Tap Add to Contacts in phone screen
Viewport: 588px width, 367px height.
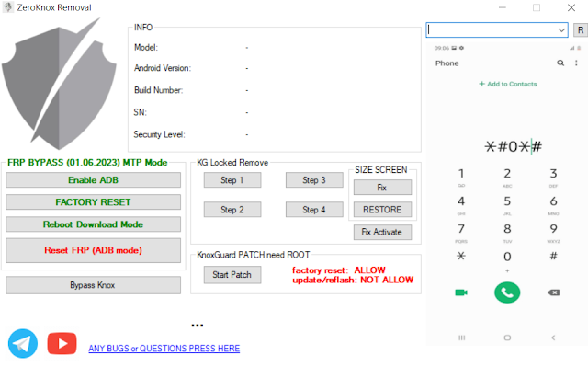(508, 84)
